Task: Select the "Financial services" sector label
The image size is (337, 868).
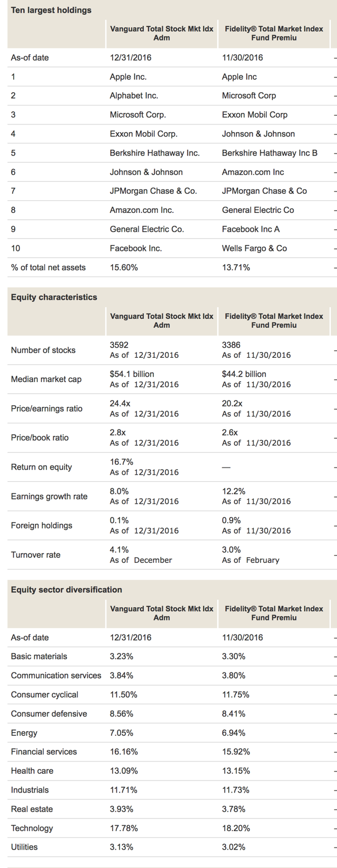Action: (x=44, y=752)
